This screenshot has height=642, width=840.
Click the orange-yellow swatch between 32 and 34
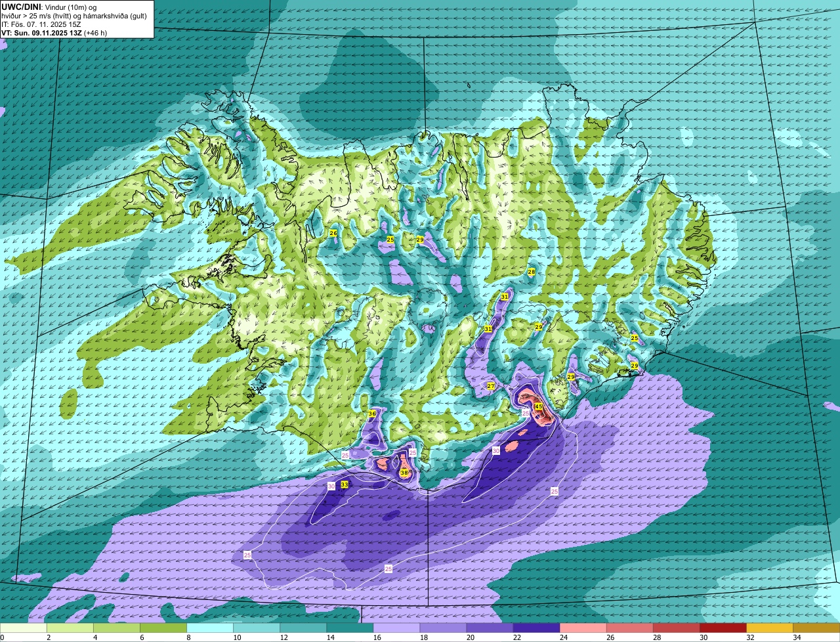(769, 628)
